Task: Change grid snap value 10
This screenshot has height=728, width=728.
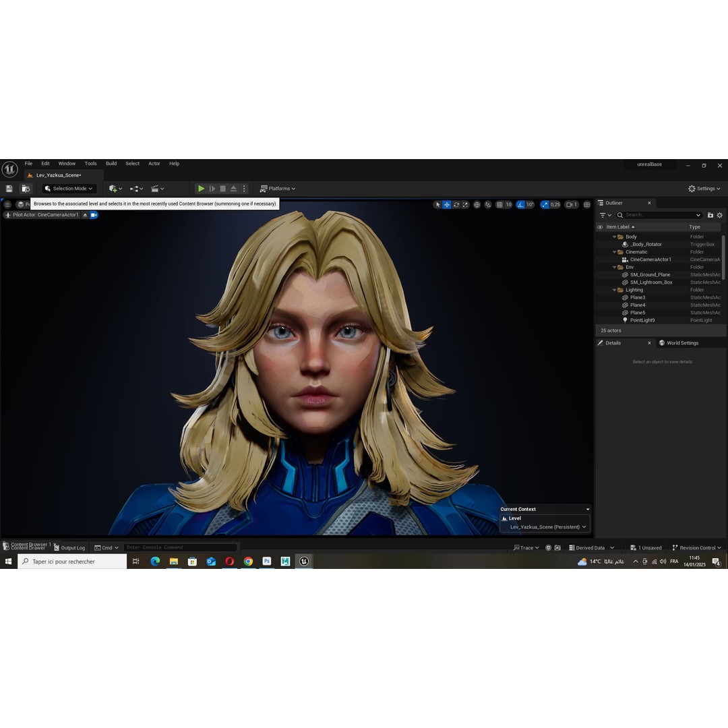Action: click(x=508, y=205)
